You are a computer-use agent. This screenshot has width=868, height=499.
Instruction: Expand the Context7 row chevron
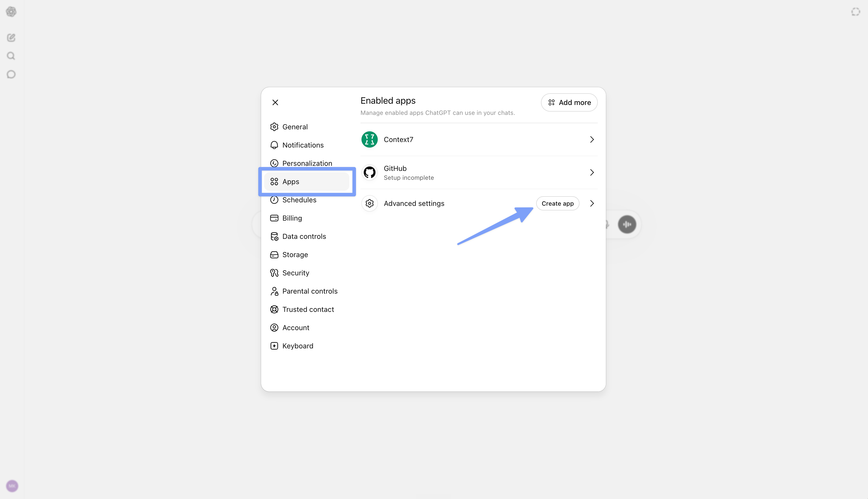click(592, 139)
